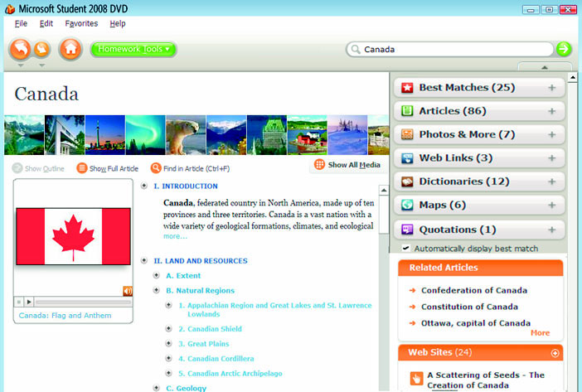
Task: Click the Maps globe icon
Action: click(407, 205)
